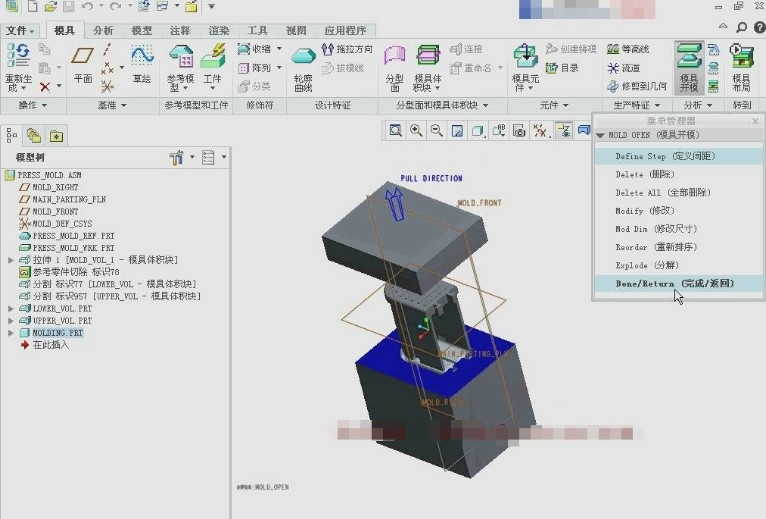Select MAIN_PARTING_PLN in the model tree
The image size is (766, 519).
tap(69, 199)
